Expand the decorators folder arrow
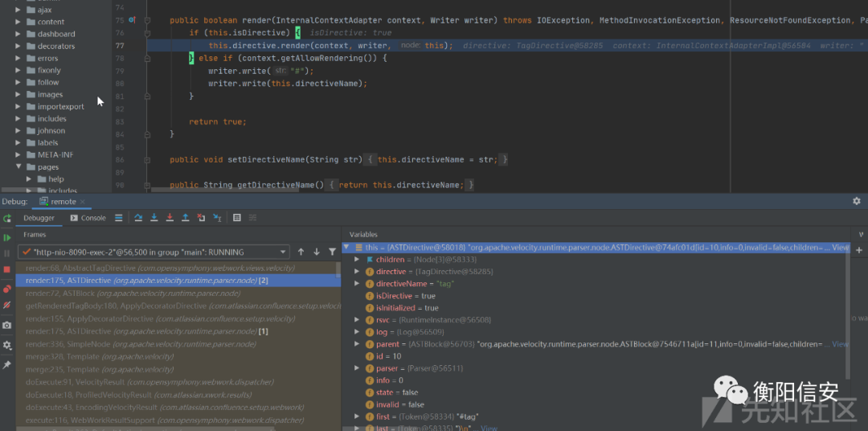The image size is (868, 431). (x=18, y=46)
